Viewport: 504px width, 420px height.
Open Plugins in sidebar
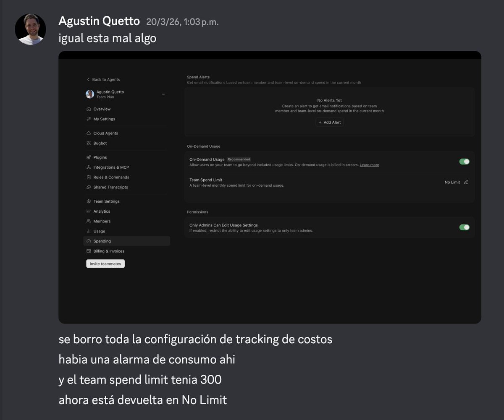100,157
